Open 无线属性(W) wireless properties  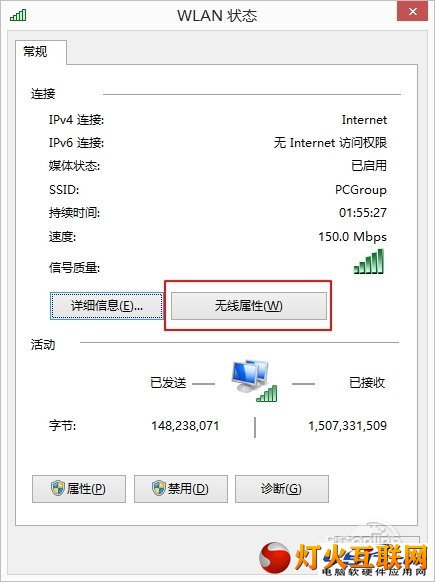coord(249,306)
